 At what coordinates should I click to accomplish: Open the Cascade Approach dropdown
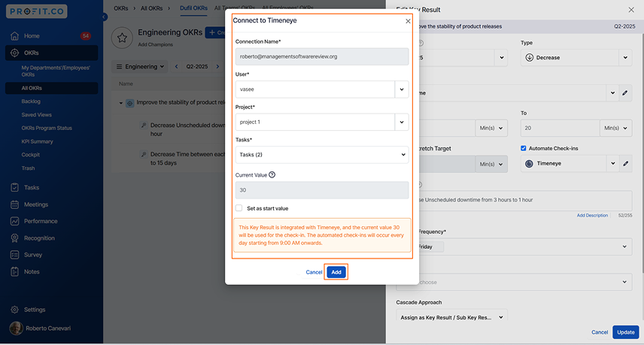(452, 317)
